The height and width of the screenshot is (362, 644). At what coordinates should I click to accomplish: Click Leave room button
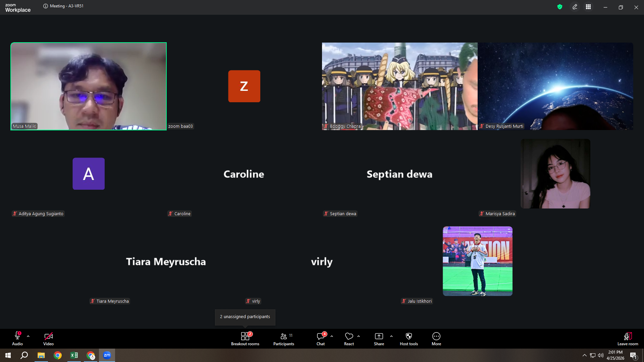[x=628, y=339]
